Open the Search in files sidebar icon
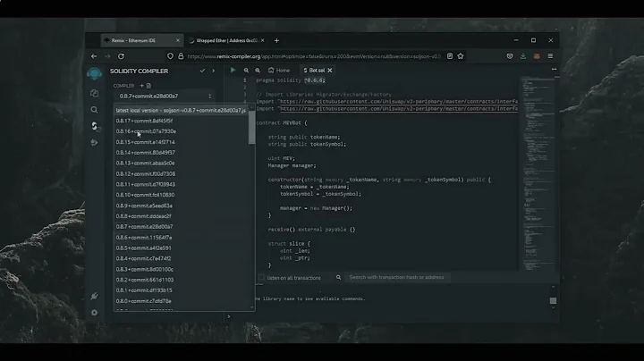This screenshot has height=361, width=644. click(x=94, y=110)
